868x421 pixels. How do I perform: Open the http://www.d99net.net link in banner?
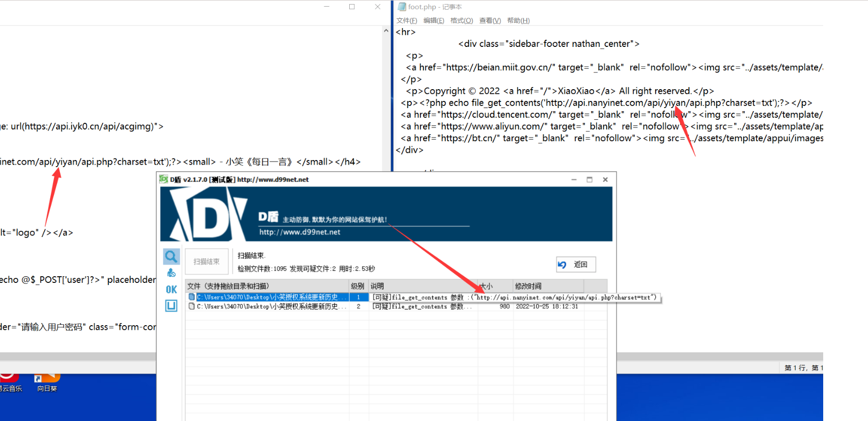[300, 232]
